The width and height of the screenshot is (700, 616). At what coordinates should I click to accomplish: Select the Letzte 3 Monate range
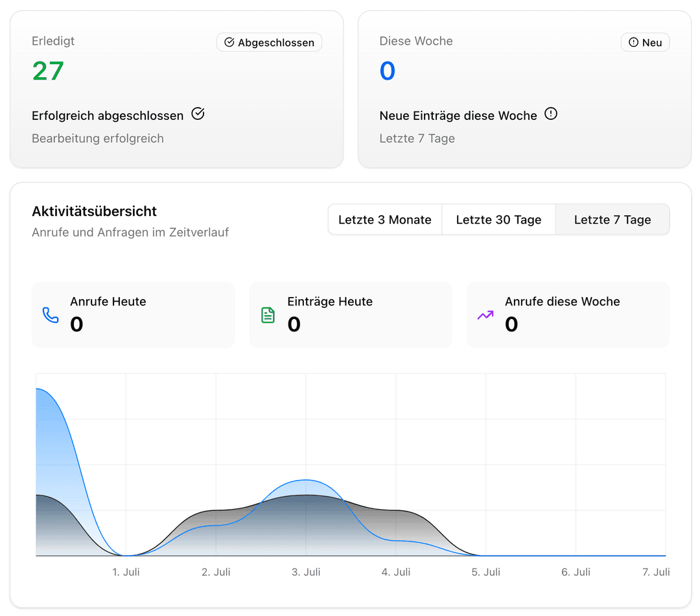tap(384, 220)
